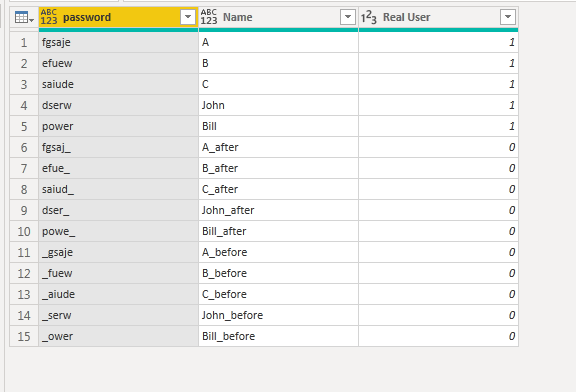This screenshot has height=392, width=576.
Task: Select the password cell '_ower'
Action: 118,336
